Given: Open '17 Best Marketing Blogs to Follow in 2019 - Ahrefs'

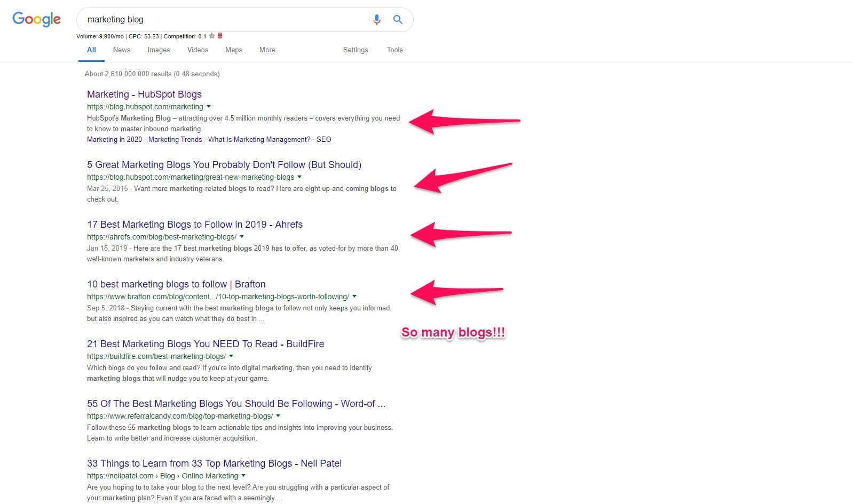Looking at the screenshot, I should point(195,225).
